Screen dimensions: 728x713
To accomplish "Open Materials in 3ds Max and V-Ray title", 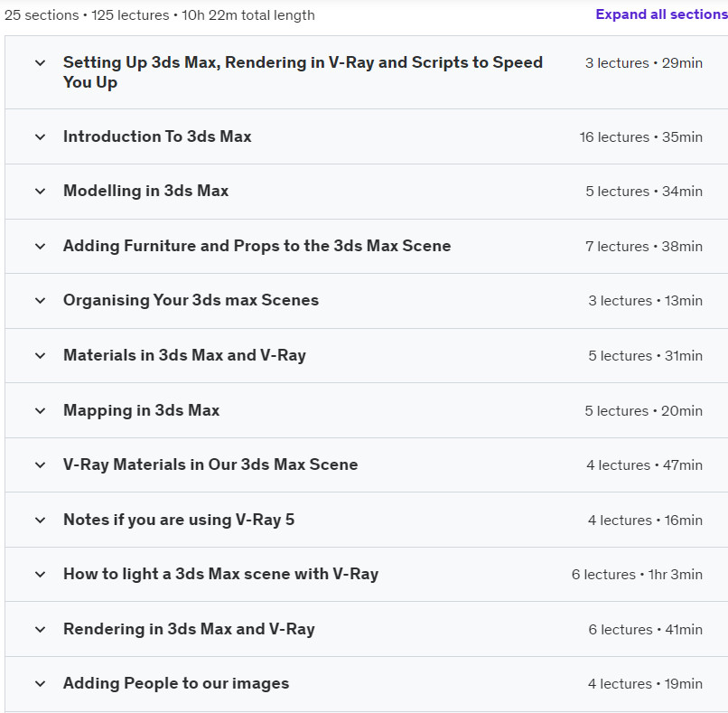I will point(184,355).
